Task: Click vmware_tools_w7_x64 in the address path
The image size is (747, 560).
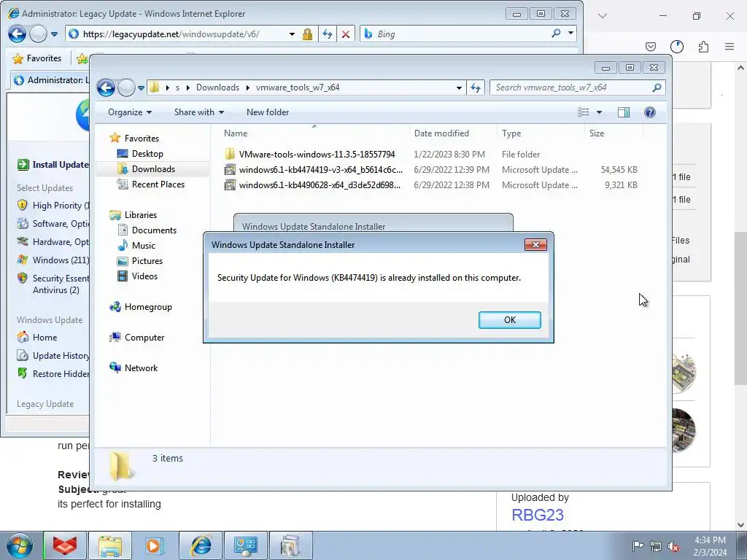Action: pyautogui.click(x=298, y=87)
